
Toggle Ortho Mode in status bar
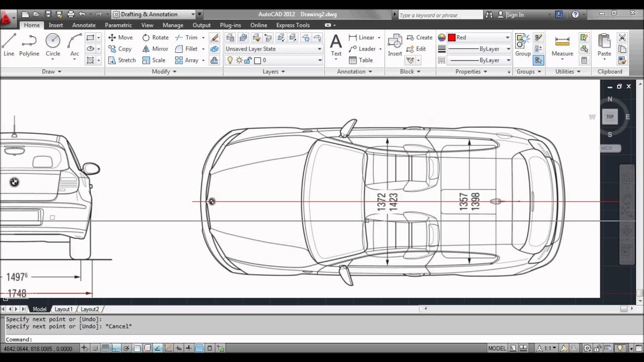point(116,348)
